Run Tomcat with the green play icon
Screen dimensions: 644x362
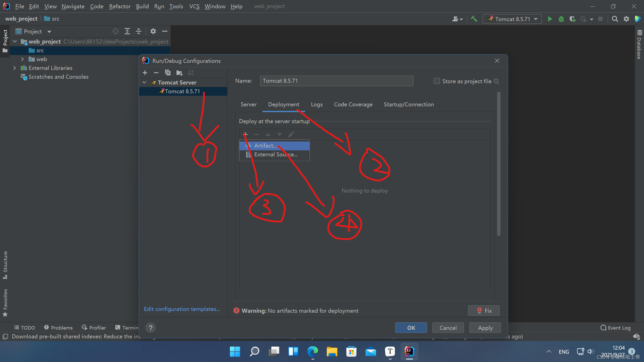click(x=550, y=19)
